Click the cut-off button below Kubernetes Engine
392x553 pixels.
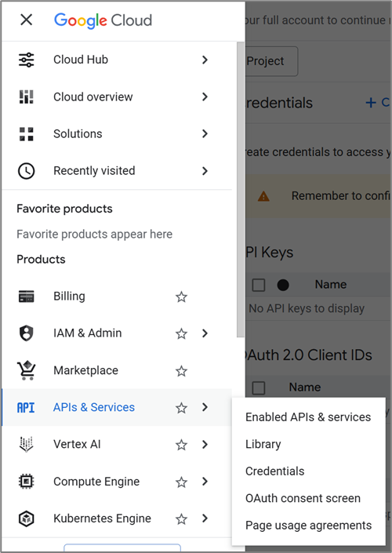(x=122, y=548)
